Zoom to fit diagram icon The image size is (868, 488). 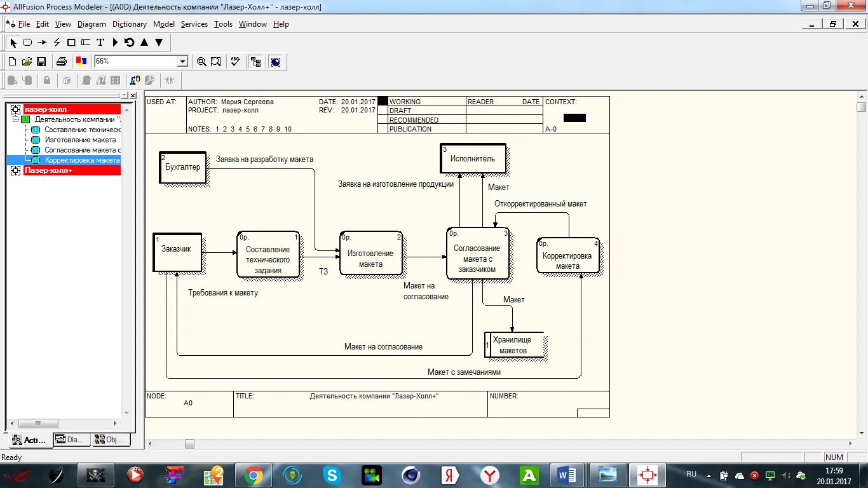(216, 62)
